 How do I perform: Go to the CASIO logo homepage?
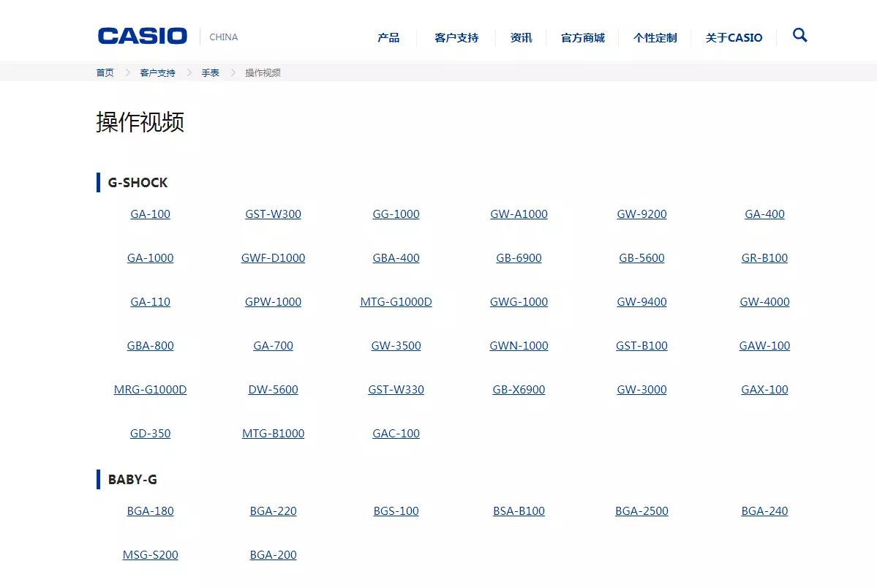143,37
